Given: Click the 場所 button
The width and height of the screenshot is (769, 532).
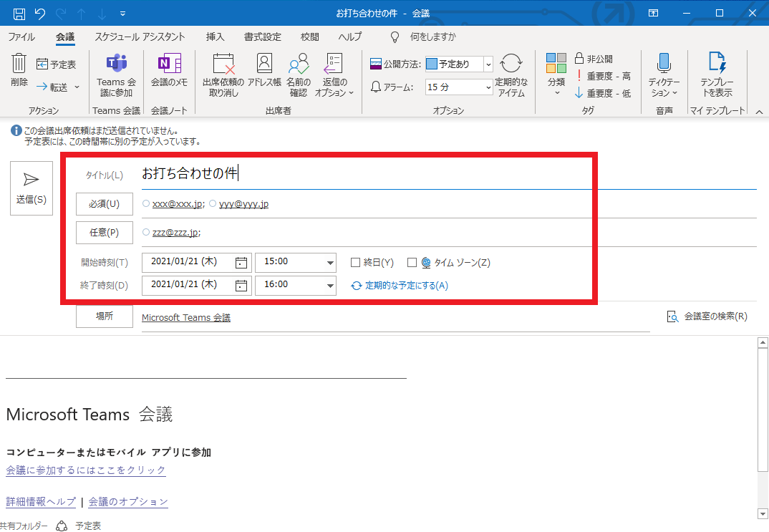Looking at the screenshot, I should click(105, 316).
